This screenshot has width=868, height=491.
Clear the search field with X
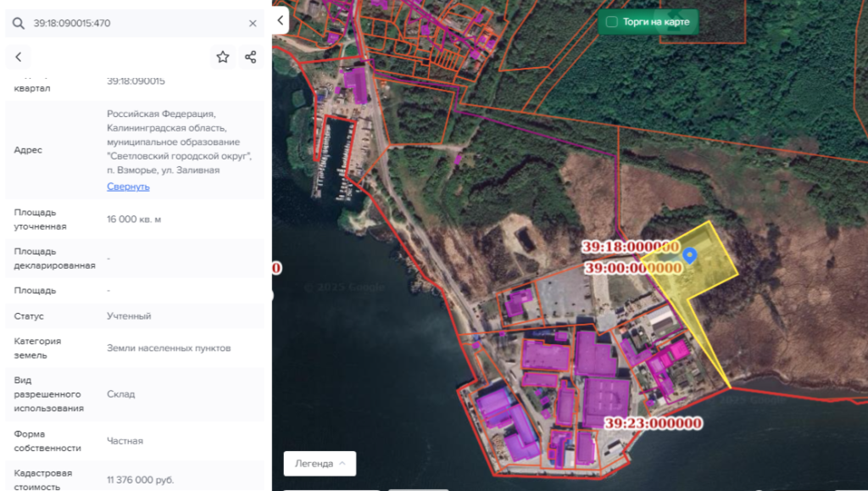coord(253,23)
